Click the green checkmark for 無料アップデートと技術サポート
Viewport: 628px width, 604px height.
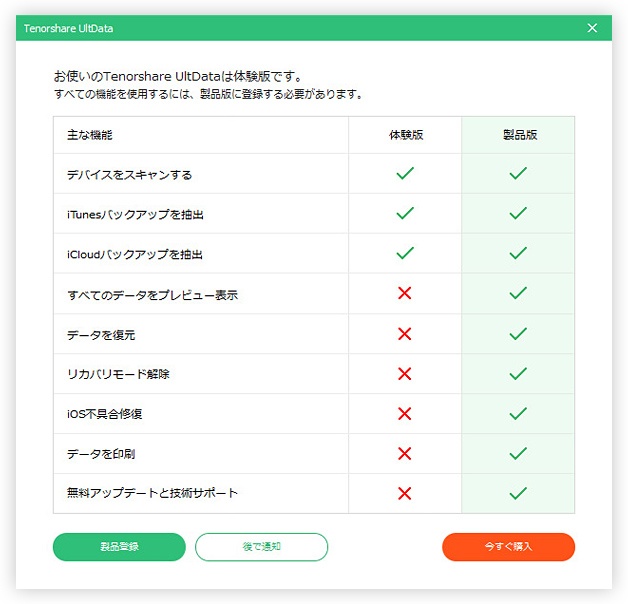pyautogui.click(x=518, y=493)
